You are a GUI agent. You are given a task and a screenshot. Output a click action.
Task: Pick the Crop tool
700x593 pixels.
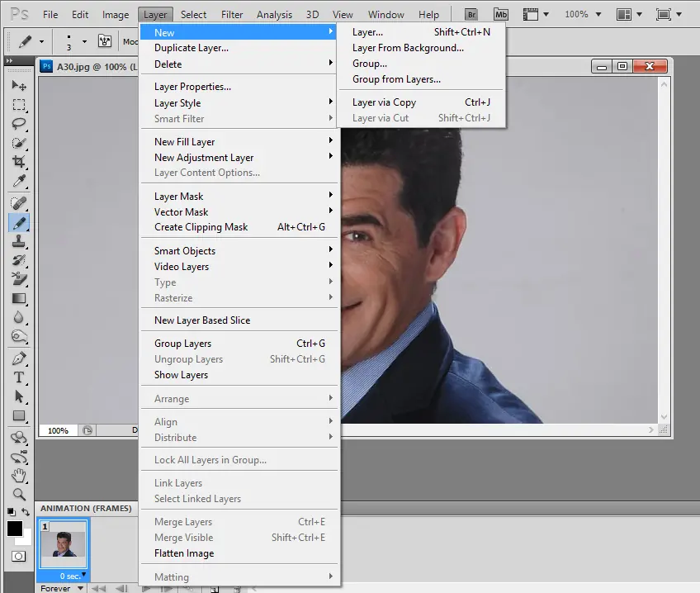(x=19, y=163)
